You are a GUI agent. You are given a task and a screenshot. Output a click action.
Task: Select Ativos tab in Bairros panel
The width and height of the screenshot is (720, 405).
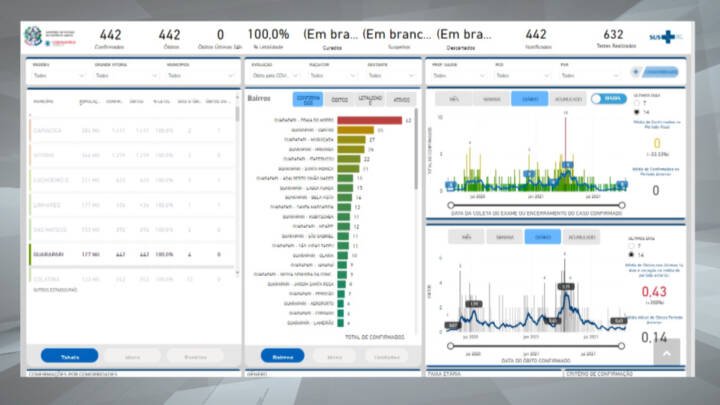point(401,99)
